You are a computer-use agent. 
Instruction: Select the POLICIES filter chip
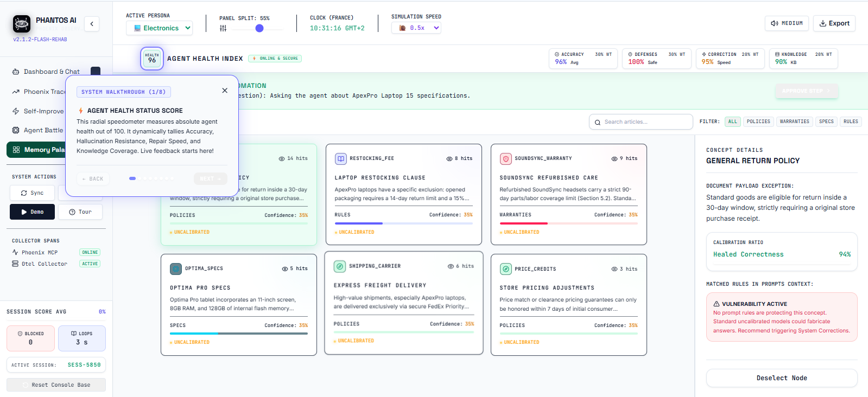click(x=758, y=121)
